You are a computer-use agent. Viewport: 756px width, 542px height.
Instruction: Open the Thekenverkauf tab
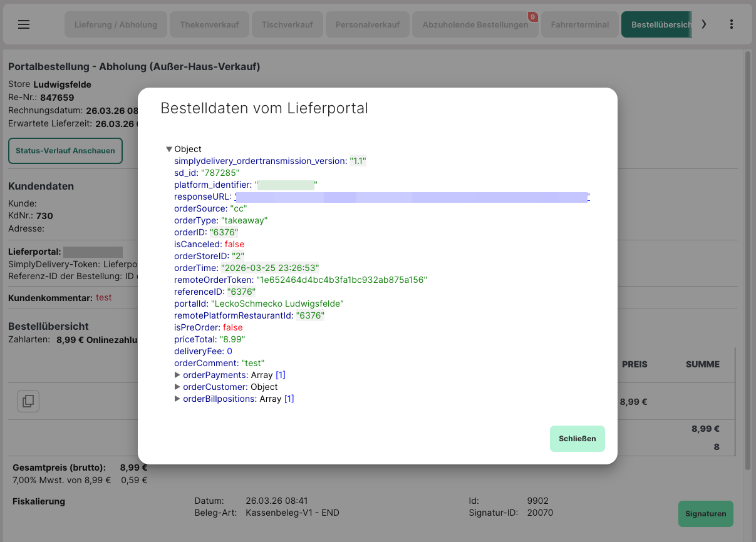[209, 25]
